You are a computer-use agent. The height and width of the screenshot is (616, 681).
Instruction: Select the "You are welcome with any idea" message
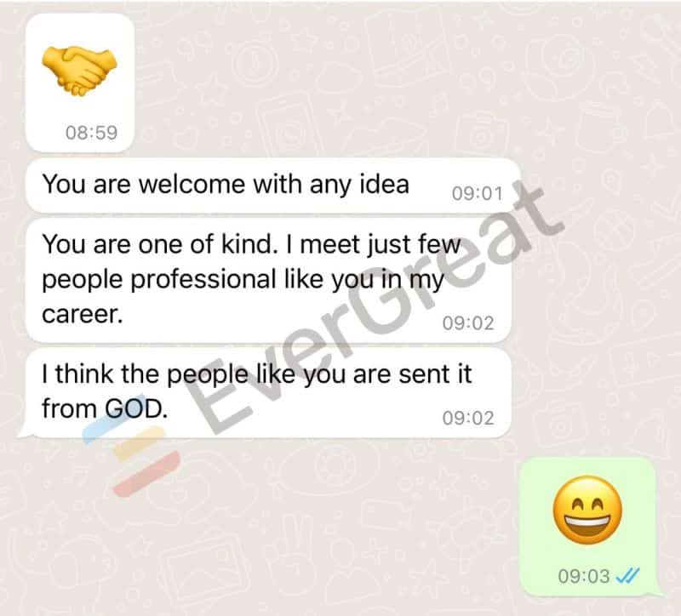[272, 185]
